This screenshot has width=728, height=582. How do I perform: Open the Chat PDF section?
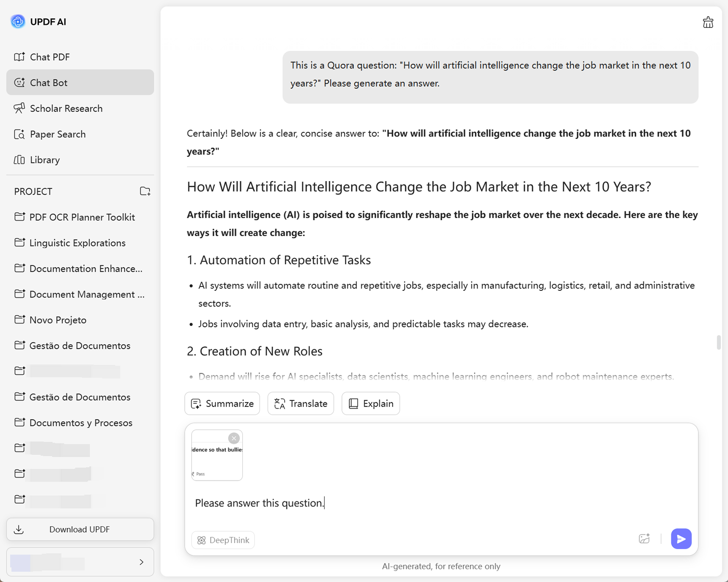coord(49,57)
